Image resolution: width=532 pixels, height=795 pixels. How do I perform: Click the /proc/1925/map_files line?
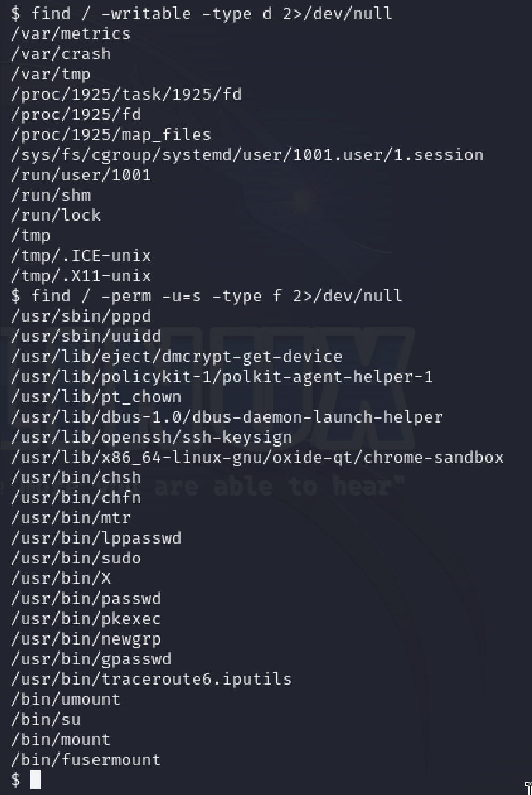point(111,134)
